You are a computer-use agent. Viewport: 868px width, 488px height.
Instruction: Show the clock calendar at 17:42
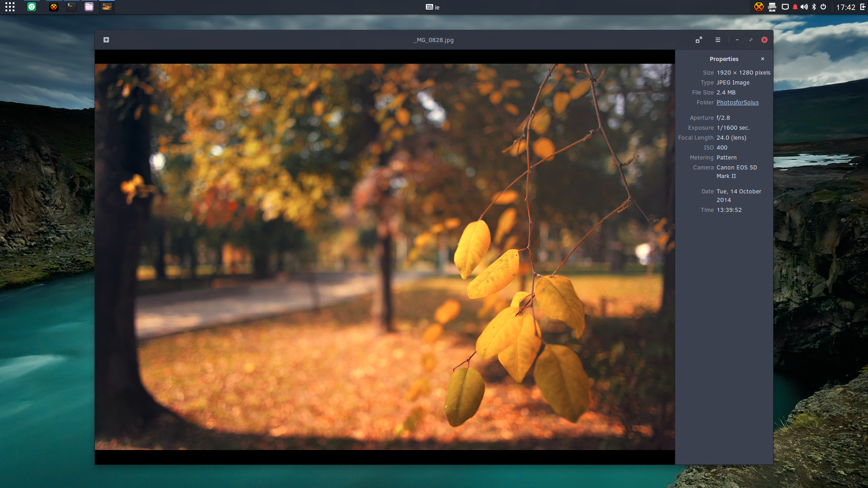tap(845, 7)
